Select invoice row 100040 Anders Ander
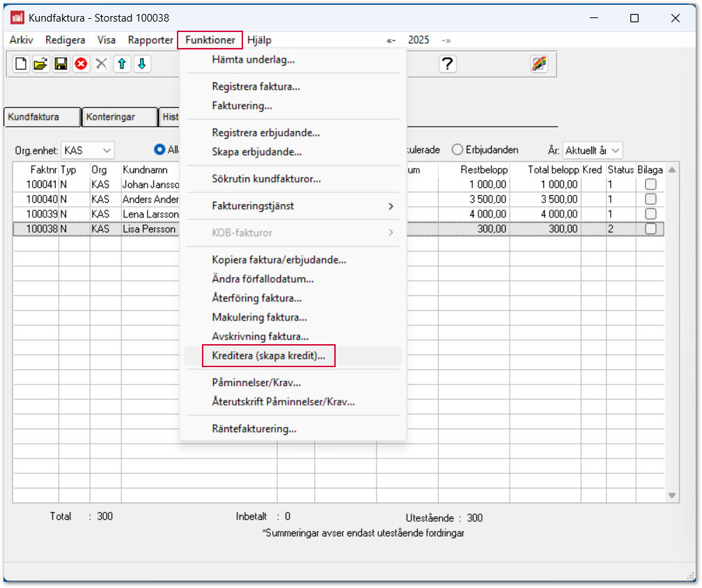Viewport: 702px width, 588px height. [x=338, y=199]
